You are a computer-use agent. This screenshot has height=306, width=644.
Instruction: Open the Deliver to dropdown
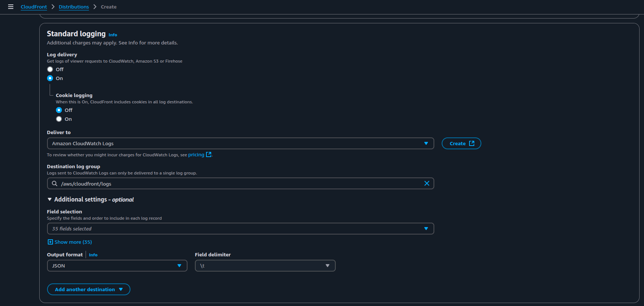click(240, 143)
